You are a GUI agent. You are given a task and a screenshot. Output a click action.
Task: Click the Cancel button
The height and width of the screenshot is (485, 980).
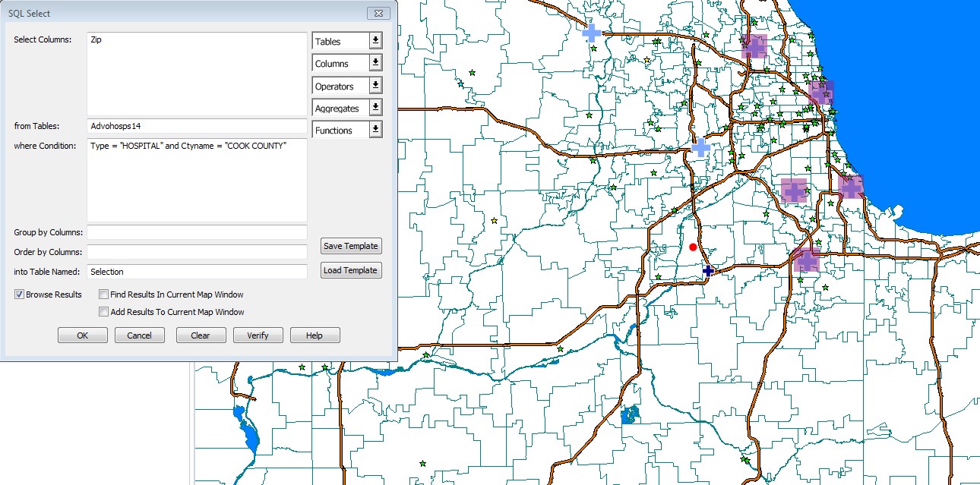tap(140, 335)
